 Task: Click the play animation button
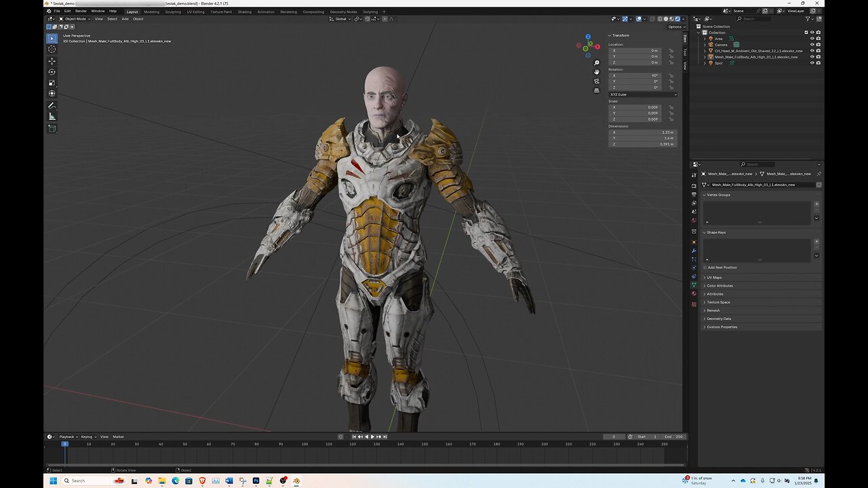(x=372, y=436)
